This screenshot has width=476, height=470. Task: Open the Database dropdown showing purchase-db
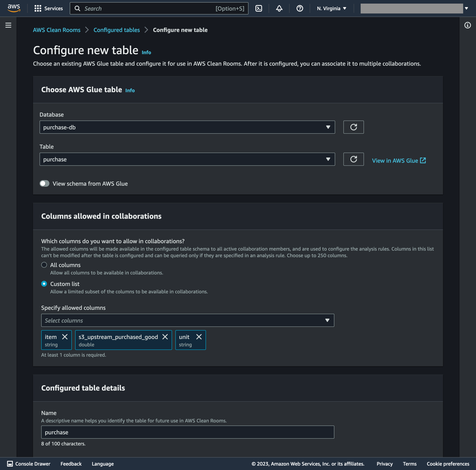click(x=187, y=127)
